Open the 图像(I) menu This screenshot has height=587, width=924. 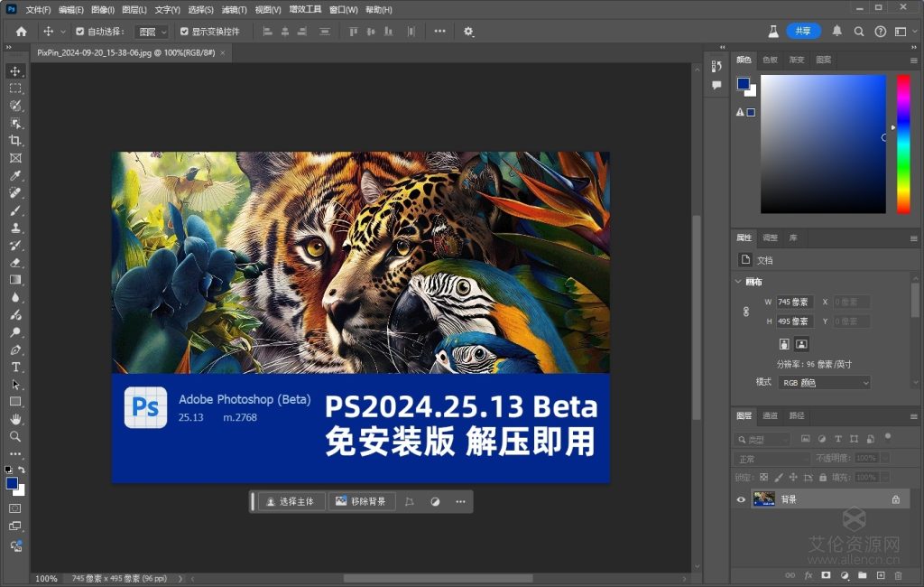pos(103,9)
